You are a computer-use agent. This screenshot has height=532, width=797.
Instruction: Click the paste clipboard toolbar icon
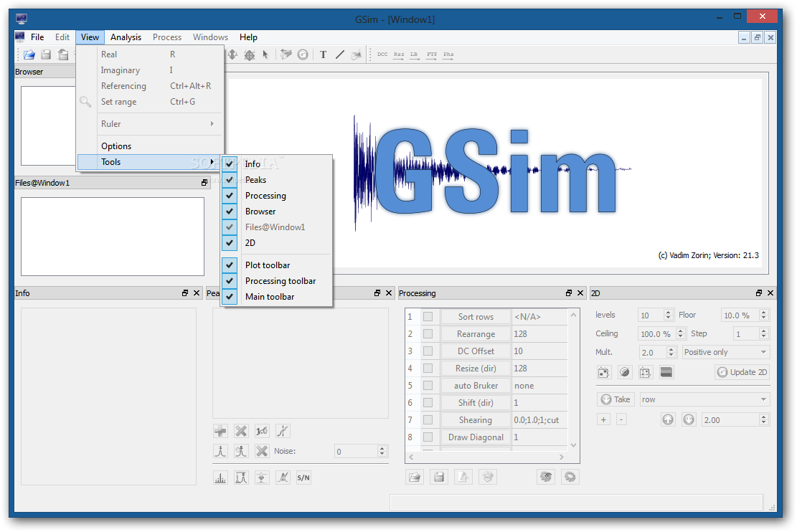coord(62,54)
